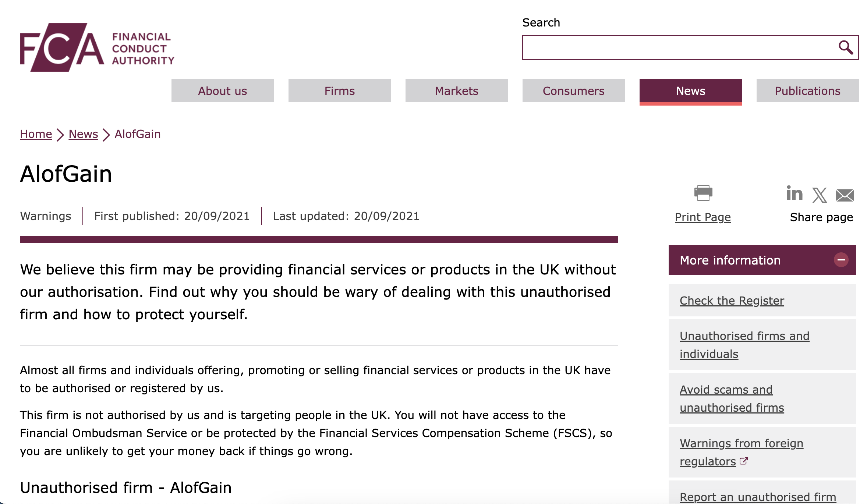Select the Consumers tab
This screenshot has height=504, width=867.
574,90
